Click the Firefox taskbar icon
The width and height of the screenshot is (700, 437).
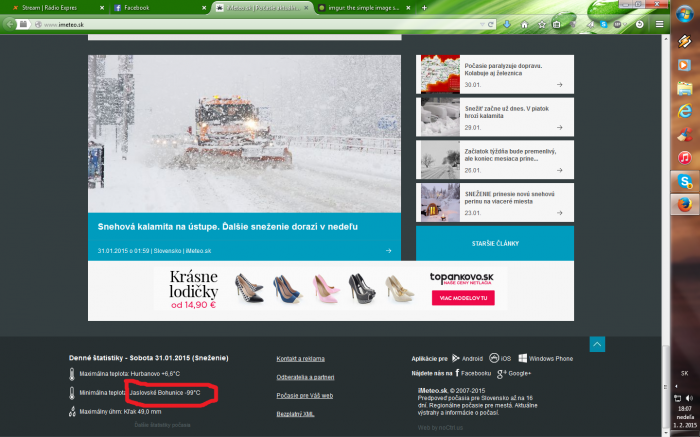click(x=684, y=204)
